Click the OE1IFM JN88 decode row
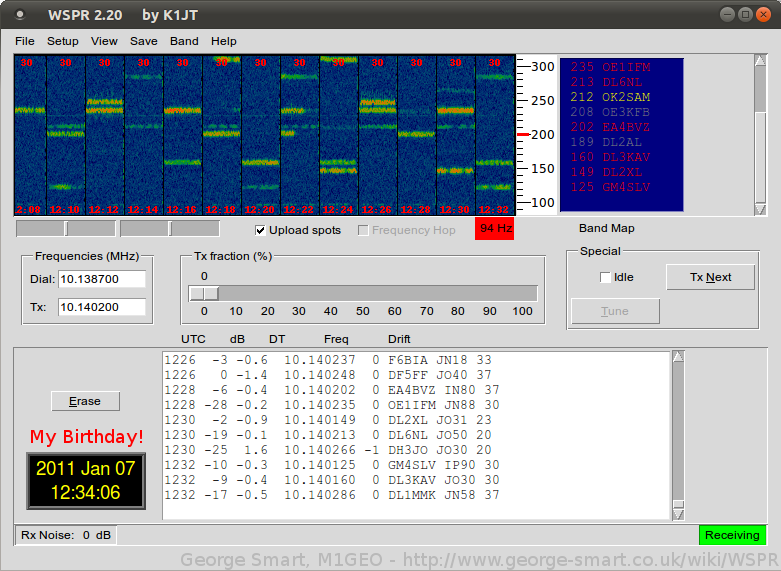 (332, 405)
